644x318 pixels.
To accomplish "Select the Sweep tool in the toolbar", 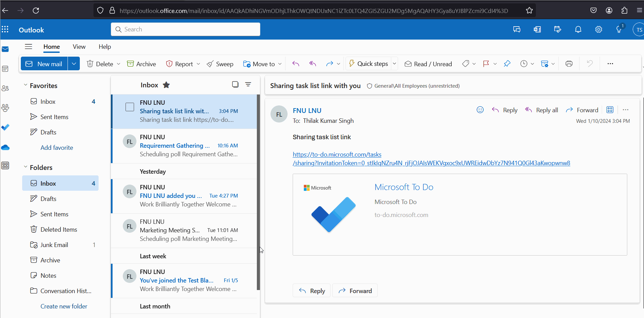I will [x=220, y=63].
